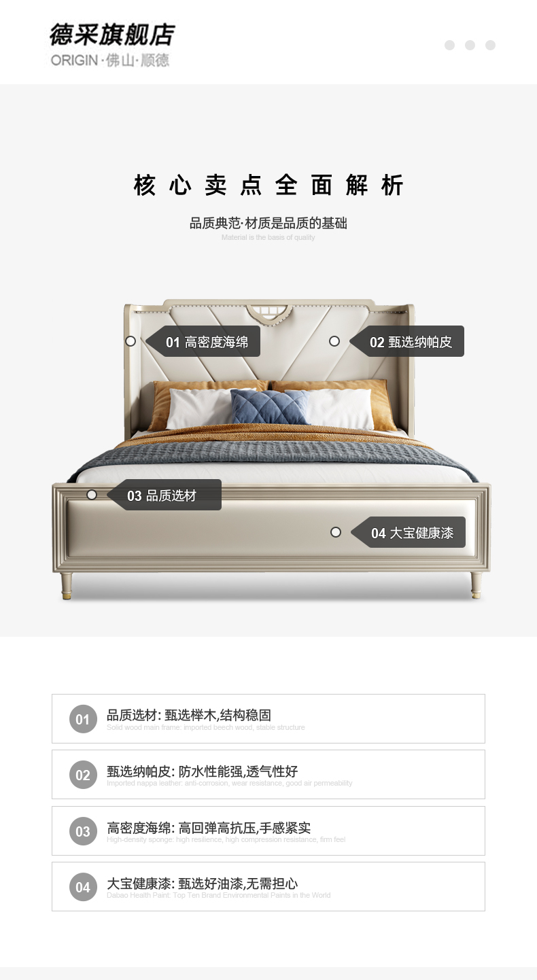Click the 核心卖点全面解析 heading
537x980 pixels.
coord(268,186)
